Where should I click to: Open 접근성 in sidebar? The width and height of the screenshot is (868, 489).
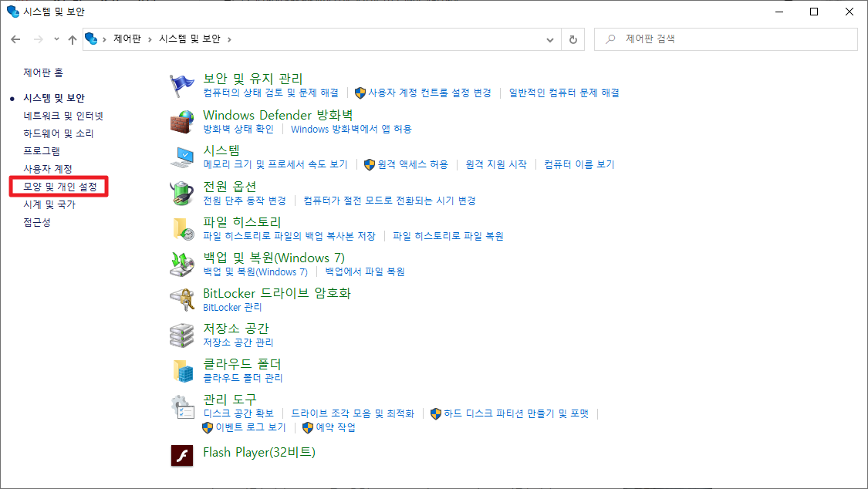tap(36, 222)
